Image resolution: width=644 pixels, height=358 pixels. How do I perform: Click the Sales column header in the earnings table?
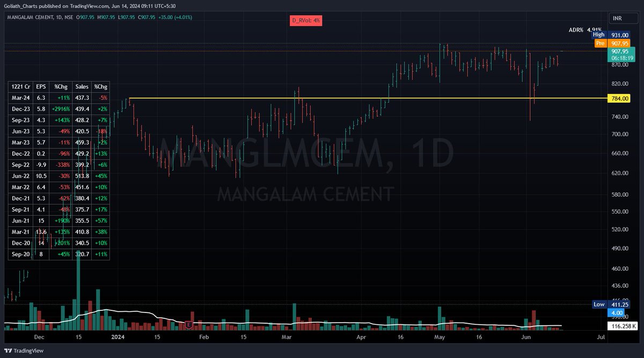click(82, 86)
